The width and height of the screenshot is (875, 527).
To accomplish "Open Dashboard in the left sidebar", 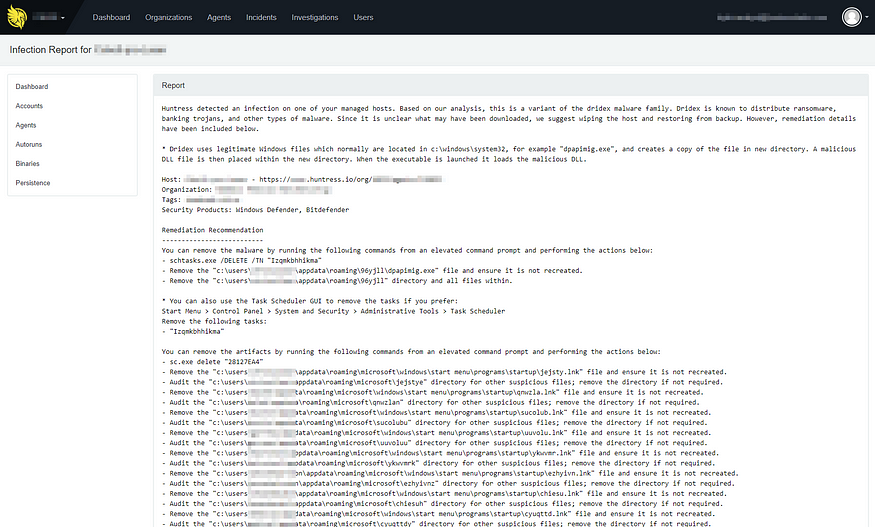I will pos(32,87).
